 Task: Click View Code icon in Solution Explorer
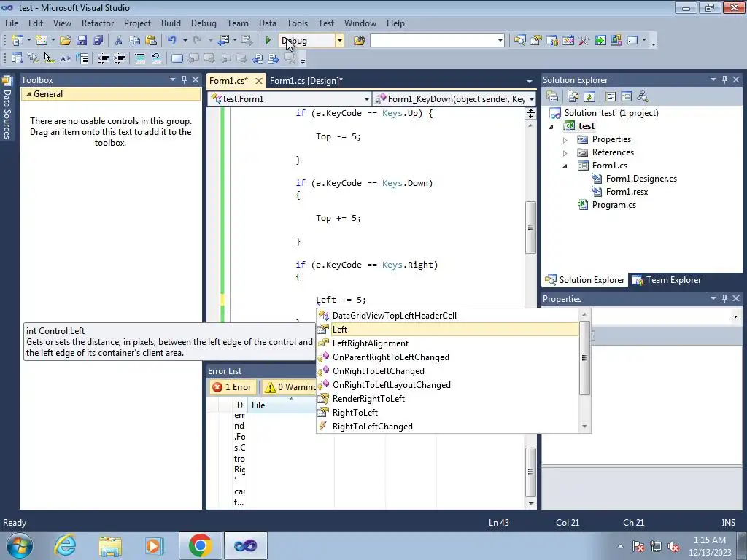(611, 97)
